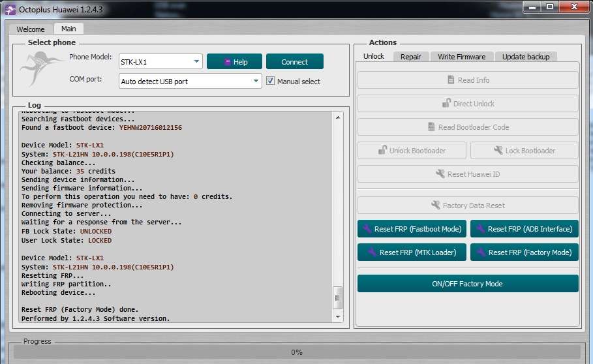Open the Phone Model dropdown arrow
This screenshot has height=364, width=593.
196,61
